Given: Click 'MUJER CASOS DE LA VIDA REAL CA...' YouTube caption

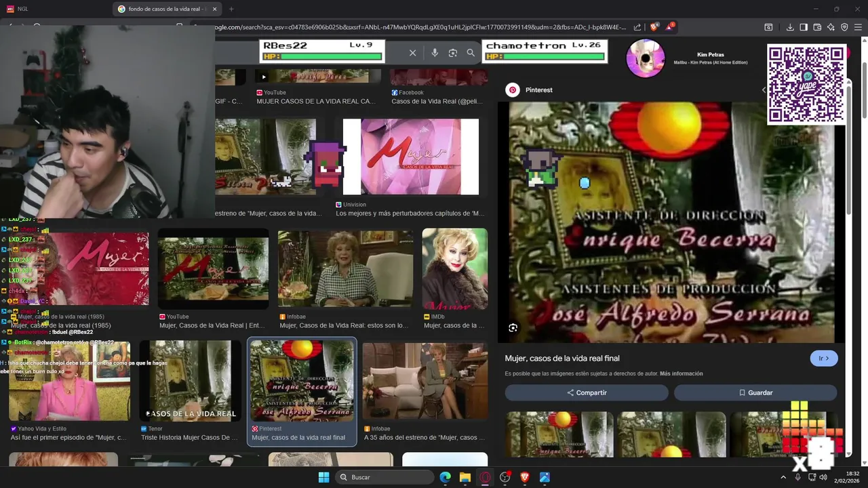Looking at the screenshot, I should 316,101.
